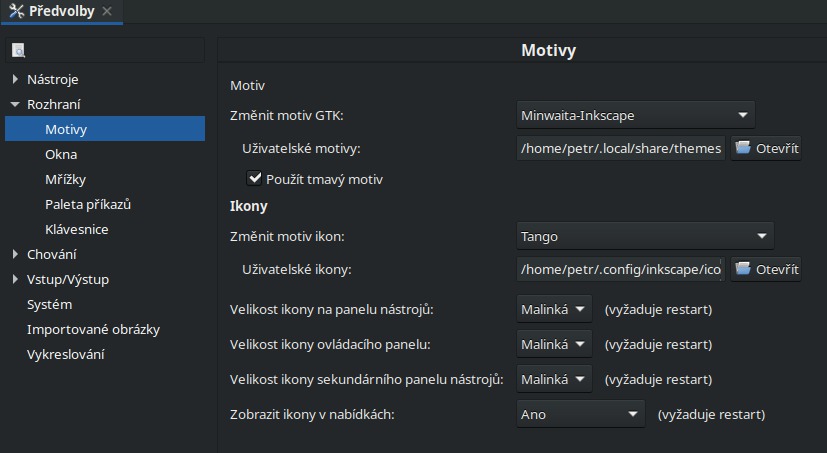Open the toolbar icon size Malinká dropdown
Viewport: 827px width, 453px height.
(x=554, y=309)
